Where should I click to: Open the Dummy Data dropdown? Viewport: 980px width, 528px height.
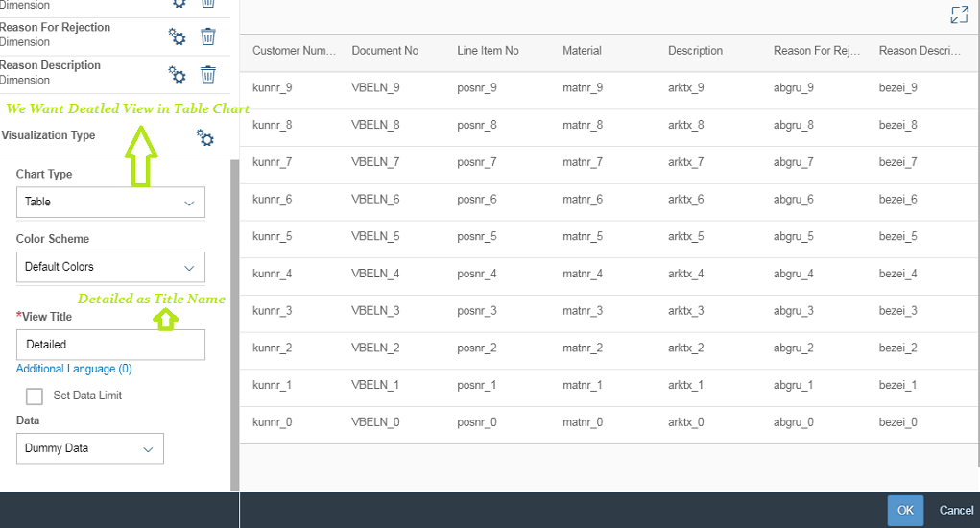pyautogui.click(x=90, y=448)
